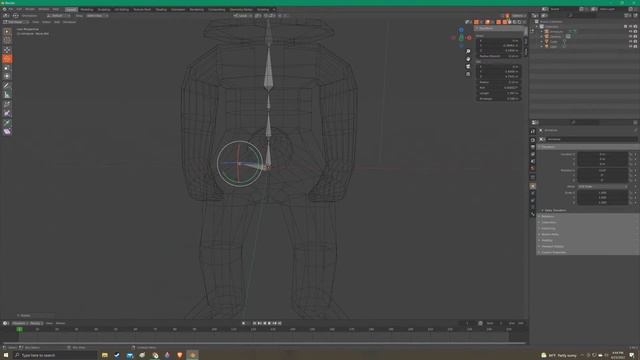This screenshot has height=360, width=640.
Task: Open red World properties tab icon
Action: (533, 168)
